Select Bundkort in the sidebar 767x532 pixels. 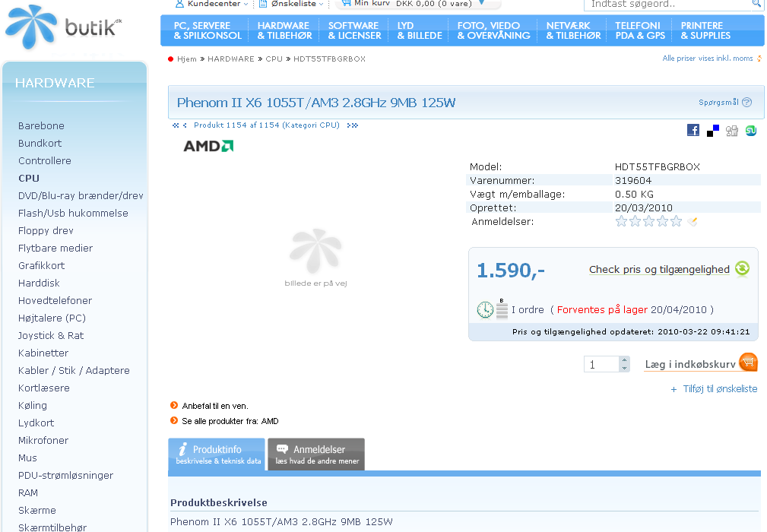40,144
